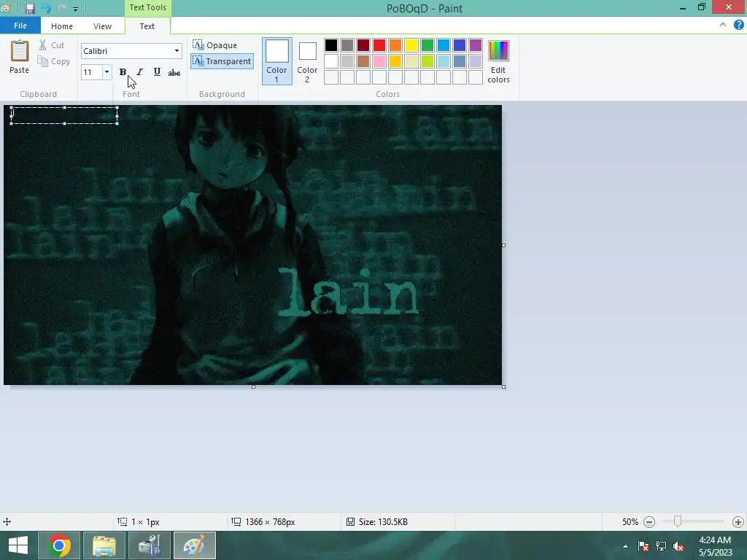747x560 pixels.
Task: Pick the lime color swatch
Action: pyautogui.click(x=427, y=61)
